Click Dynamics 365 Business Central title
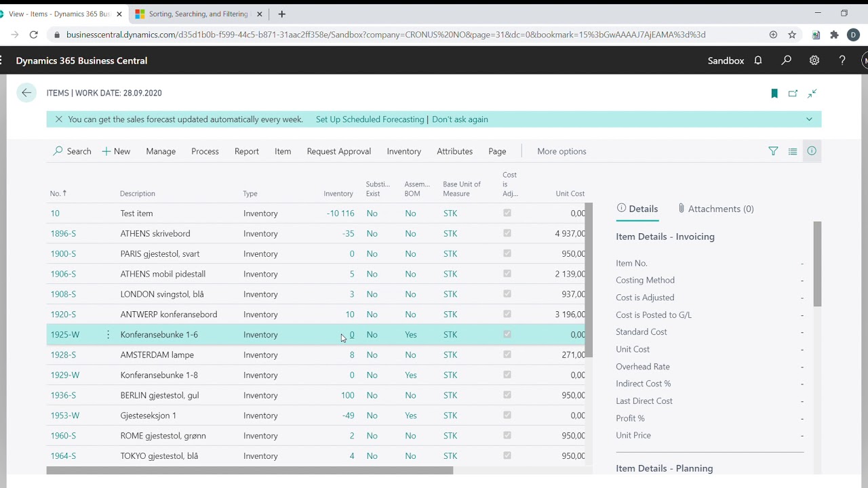Viewport: 868px width, 488px height. point(81,60)
